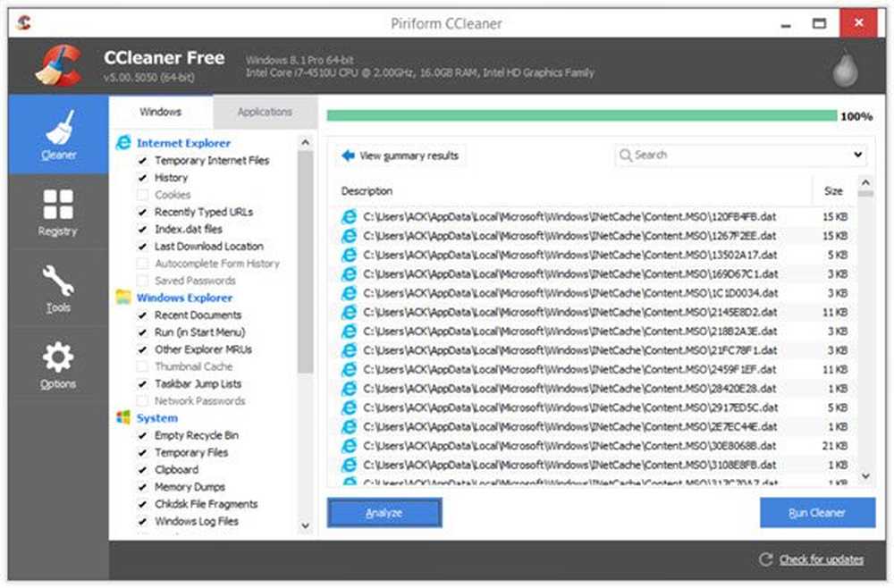
Task: Click the Piriform pear logo icon
Action: pyautogui.click(x=845, y=68)
